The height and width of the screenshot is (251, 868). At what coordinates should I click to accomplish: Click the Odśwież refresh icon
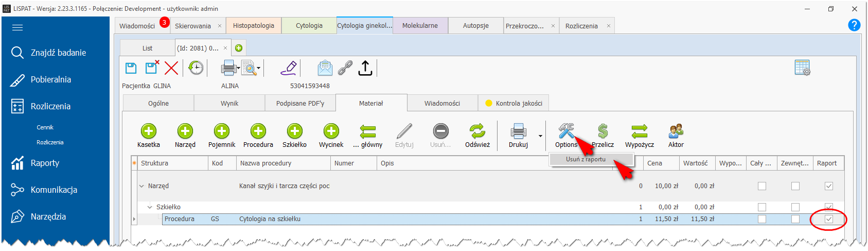tap(477, 131)
